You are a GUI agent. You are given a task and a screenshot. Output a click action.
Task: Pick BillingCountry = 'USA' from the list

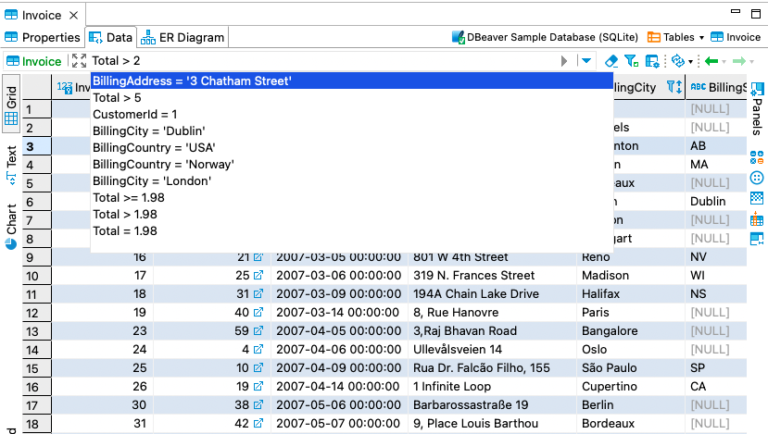[352, 147]
